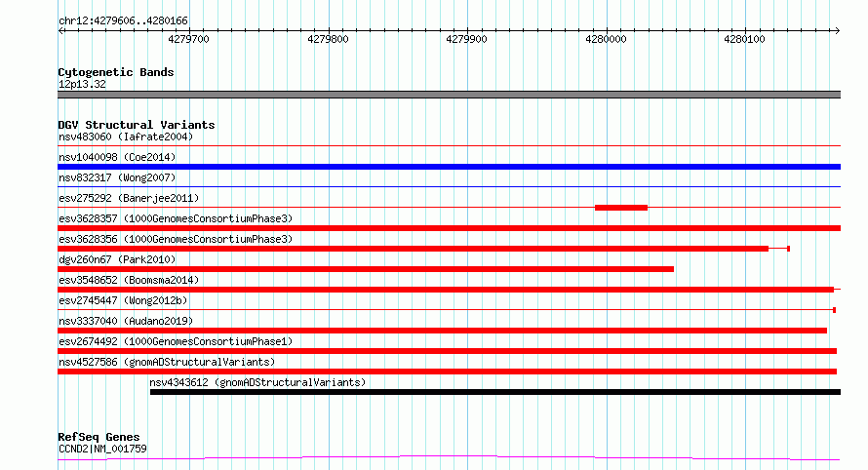Image resolution: width=868 pixels, height=470 pixels.
Task: Select the 12p13.32 band label
Action: 82,84
